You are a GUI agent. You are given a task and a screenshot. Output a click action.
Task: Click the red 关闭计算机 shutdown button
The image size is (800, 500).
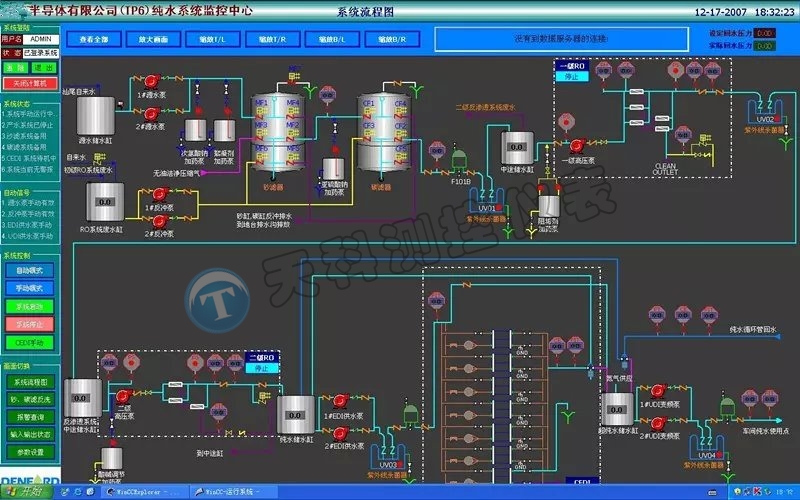pos(30,82)
